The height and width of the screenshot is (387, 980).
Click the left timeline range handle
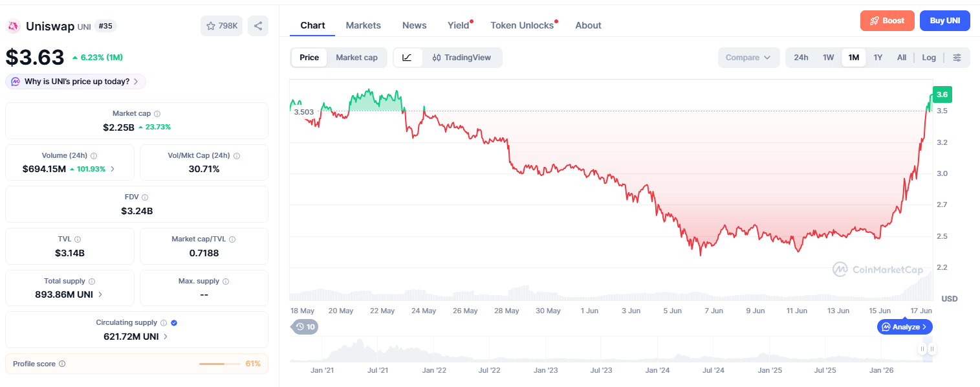click(922, 349)
